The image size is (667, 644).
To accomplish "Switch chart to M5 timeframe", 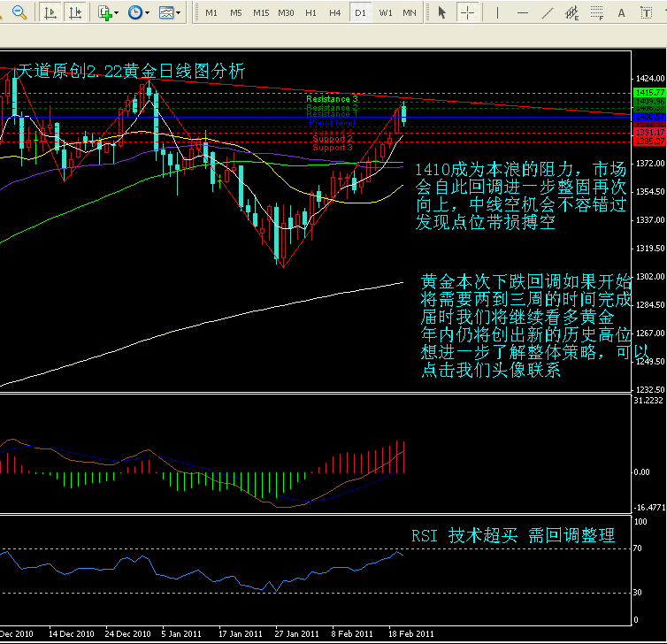I will (x=236, y=12).
